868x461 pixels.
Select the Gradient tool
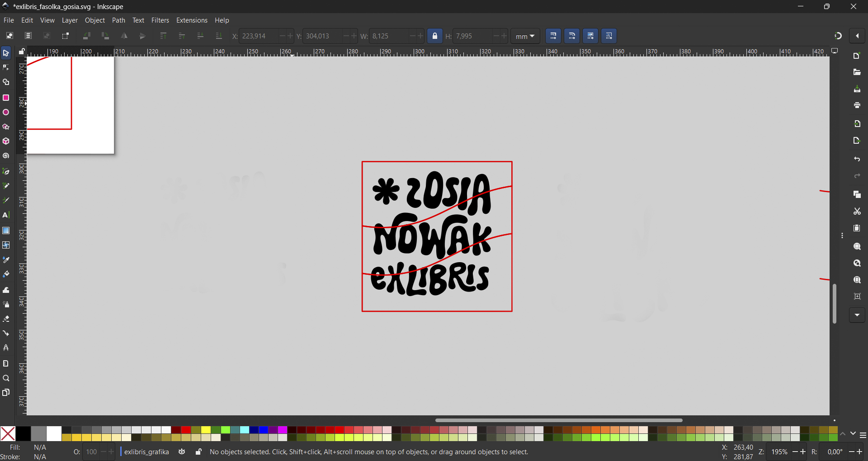point(6,230)
